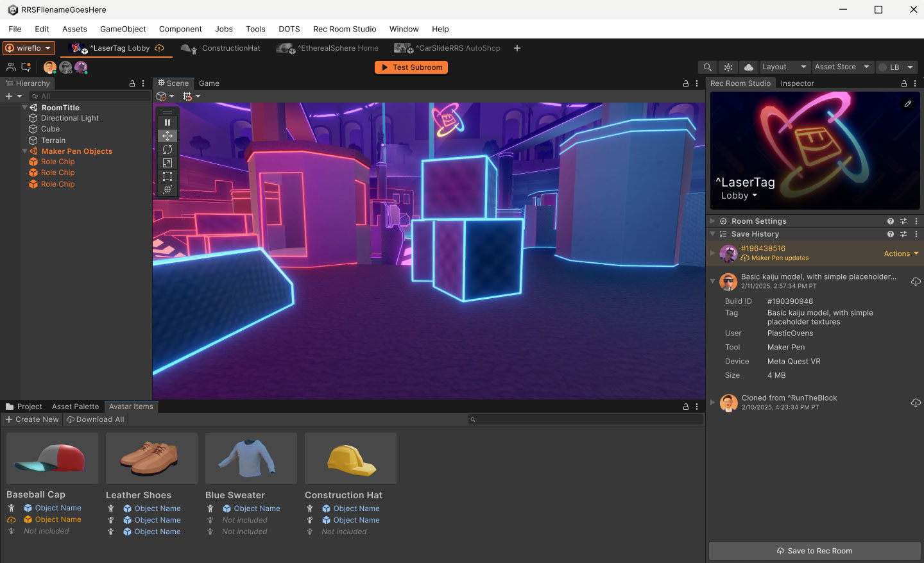The height and width of the screenshot is (563, 924).
Task: Open the Layout dropdown
Action: 785,67
